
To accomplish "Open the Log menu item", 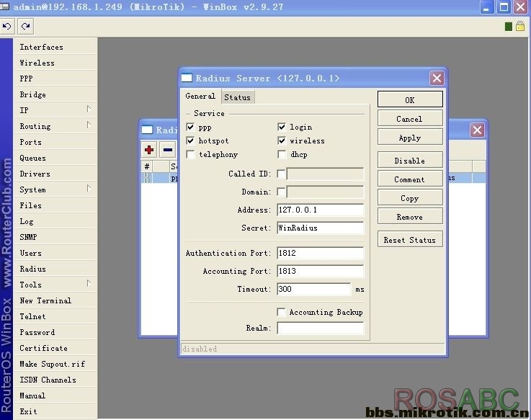I will (x=55, y=221).
